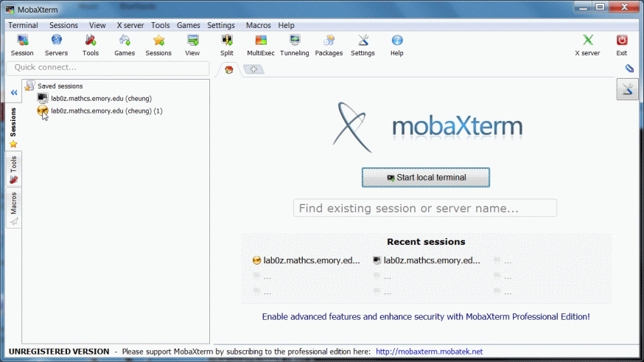
Task: Focus the Find existing session search box
Action: pos(425,209)
